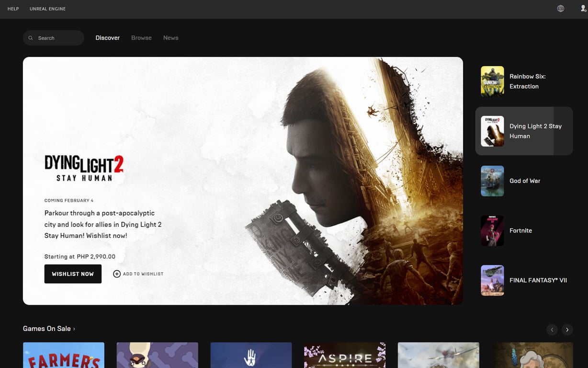Screen dimensions: 588x368
Task: Open the language selector globe icon
Action: tap(560, 8)
